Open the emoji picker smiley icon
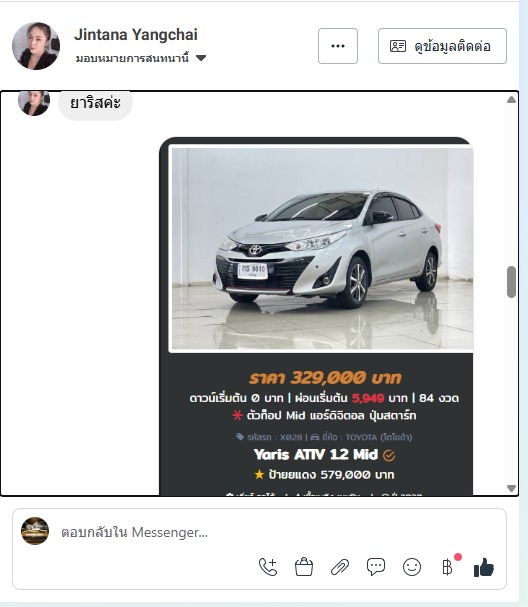Viewport: 528px width, 607px height. click(x=412, y=567)
